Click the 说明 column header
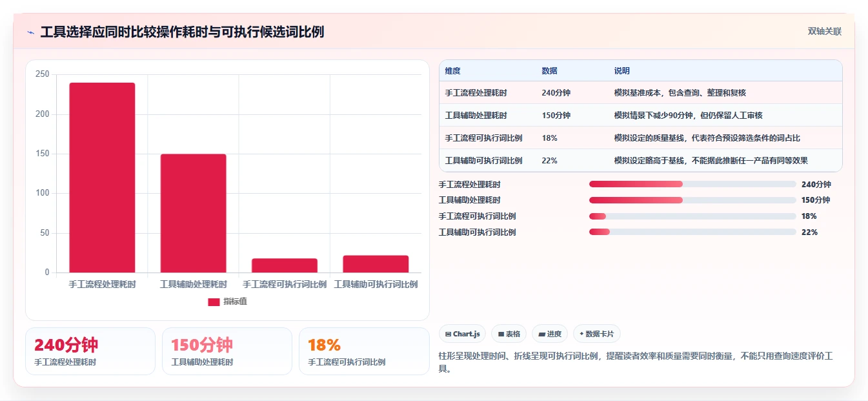 click(621, 71)
